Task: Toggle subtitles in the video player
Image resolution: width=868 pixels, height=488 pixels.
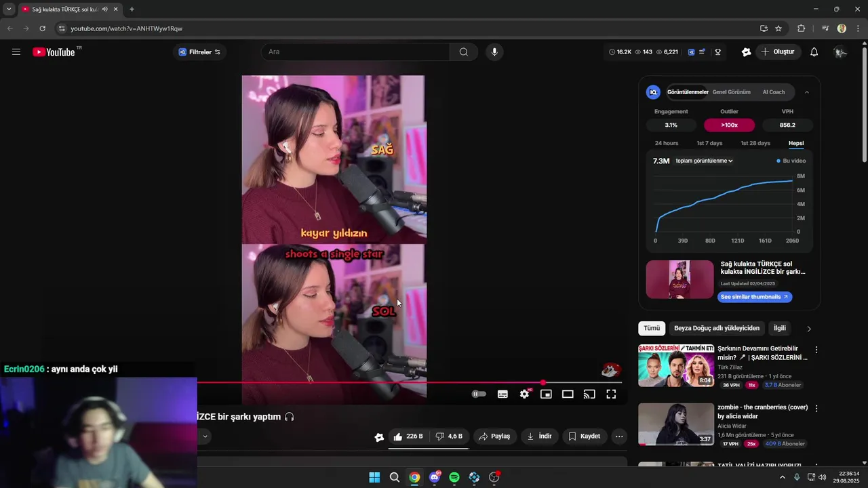Action: coord(502,394)
